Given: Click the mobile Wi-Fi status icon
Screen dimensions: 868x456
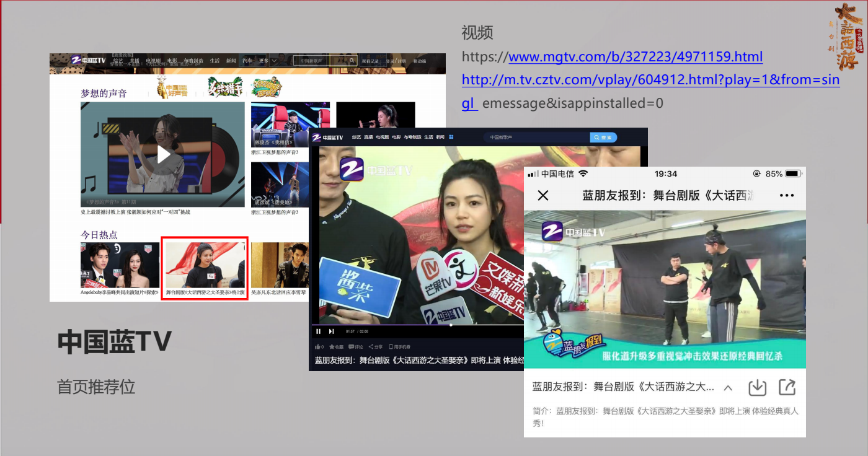Looking at the screenshot, I should pos(583,173).
